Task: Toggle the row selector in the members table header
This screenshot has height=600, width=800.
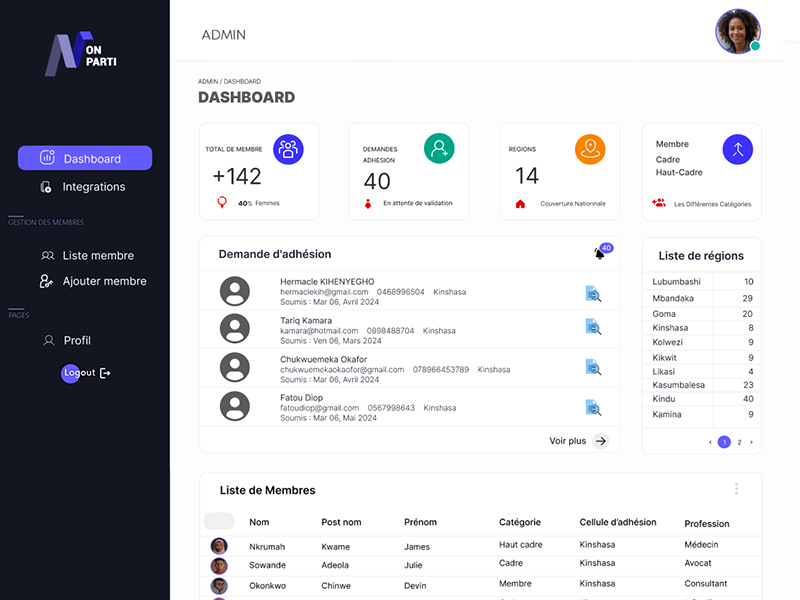Action: click(218, 521)
